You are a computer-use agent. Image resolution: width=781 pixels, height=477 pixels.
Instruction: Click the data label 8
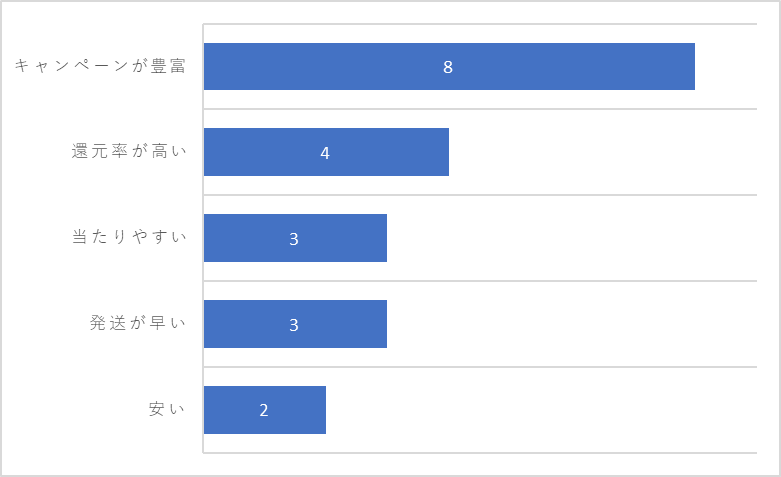[448, 67]
